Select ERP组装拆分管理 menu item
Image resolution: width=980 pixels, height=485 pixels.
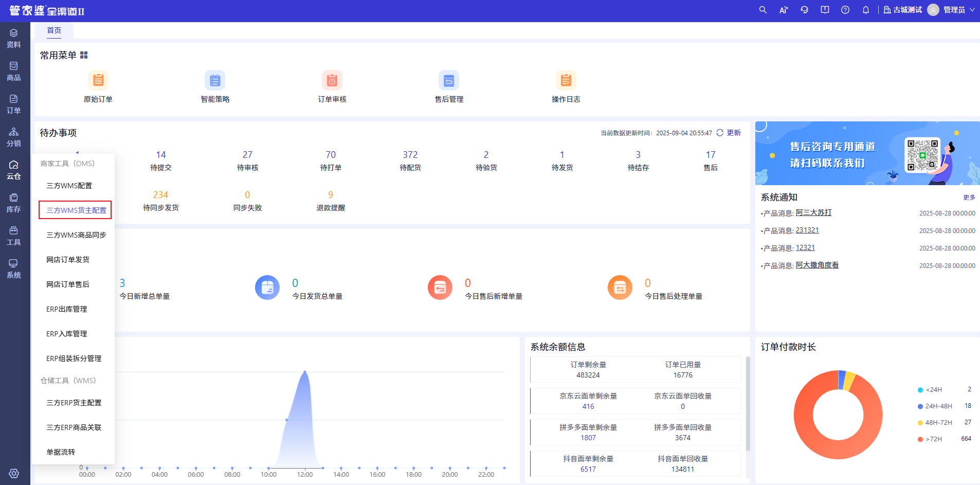pyautogui.click(x=73, y=358)
